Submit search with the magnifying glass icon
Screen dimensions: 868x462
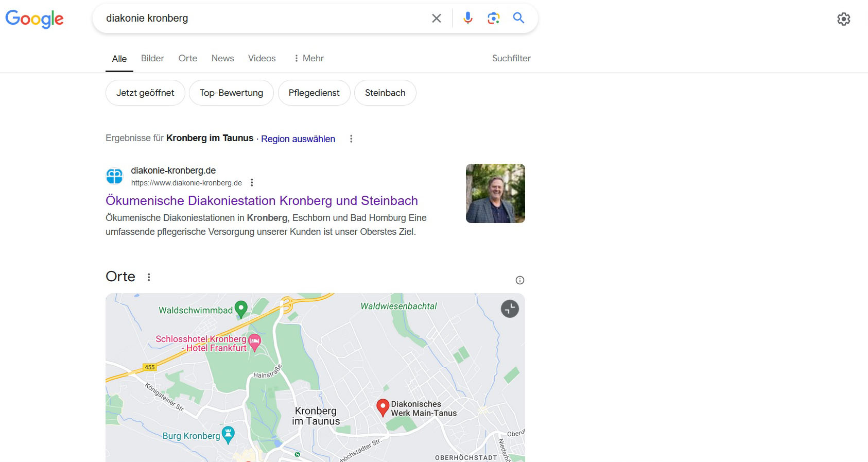tap(518, 18)
